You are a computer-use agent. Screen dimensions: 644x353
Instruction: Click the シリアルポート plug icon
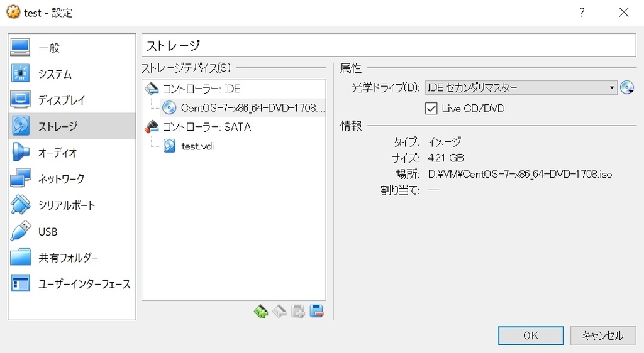21,205
